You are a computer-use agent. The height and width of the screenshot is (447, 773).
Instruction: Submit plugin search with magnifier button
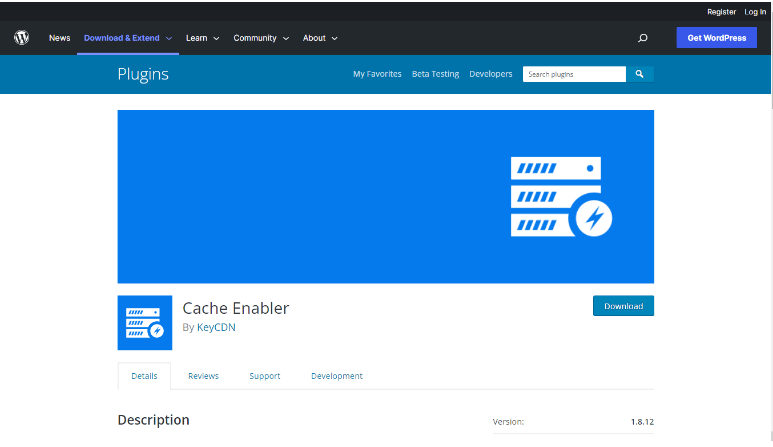(639, 74)
